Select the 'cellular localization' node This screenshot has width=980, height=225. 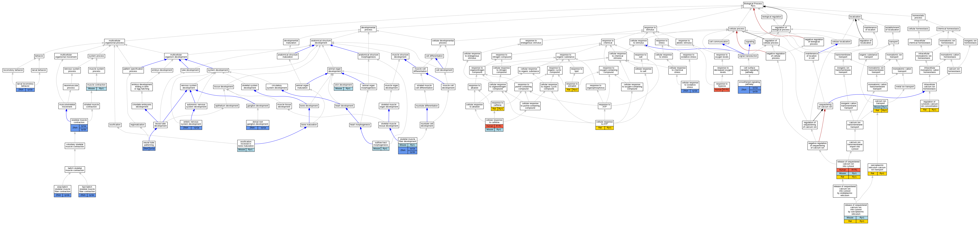coord(841,42)
